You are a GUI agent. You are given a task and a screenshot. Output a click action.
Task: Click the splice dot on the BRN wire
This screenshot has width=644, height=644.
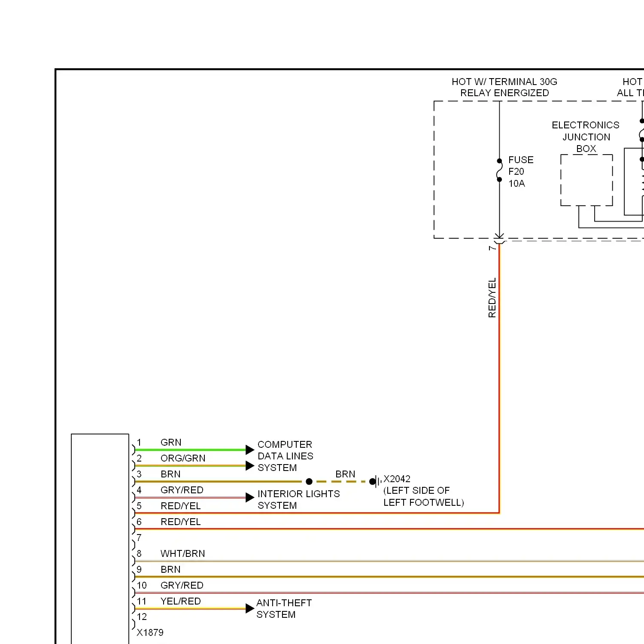pos(309,481)
